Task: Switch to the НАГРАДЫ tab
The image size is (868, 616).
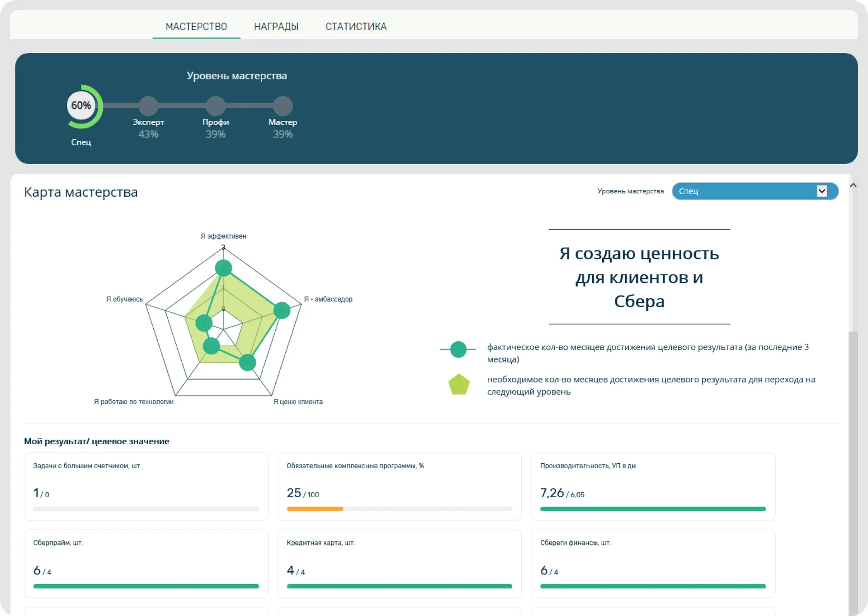Action: coord(276,27)
